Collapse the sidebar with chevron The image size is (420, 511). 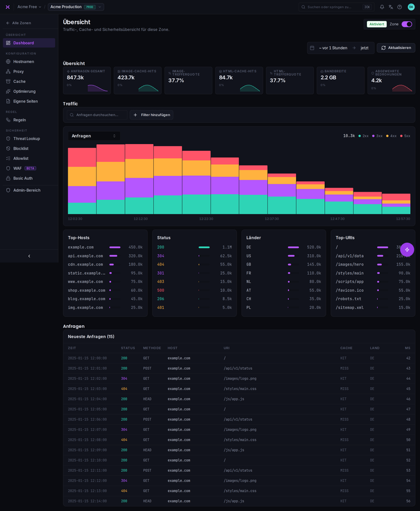click(x=29, y=256)
